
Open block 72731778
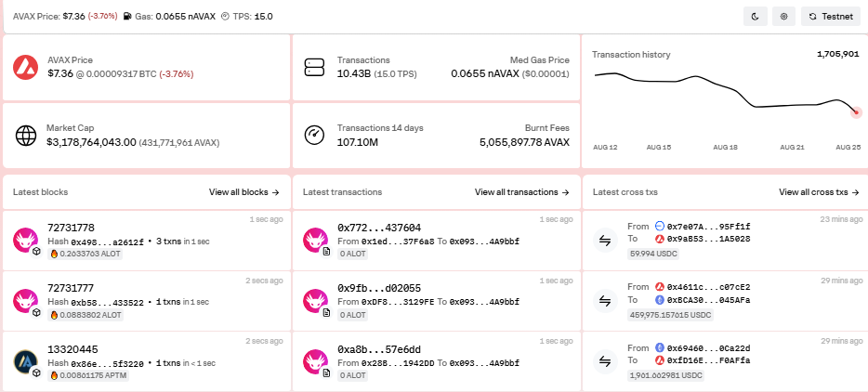(71, 228)
